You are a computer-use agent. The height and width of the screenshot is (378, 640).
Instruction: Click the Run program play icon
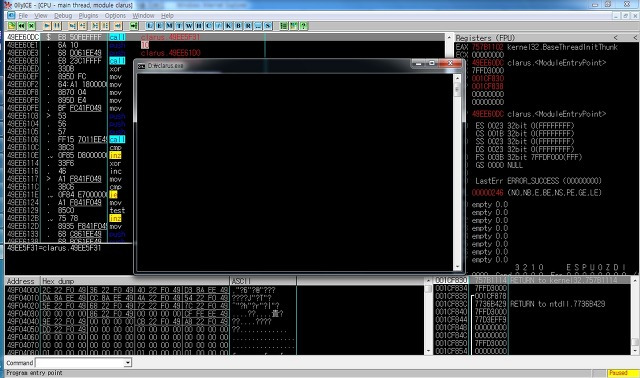[x=47, y=26]
